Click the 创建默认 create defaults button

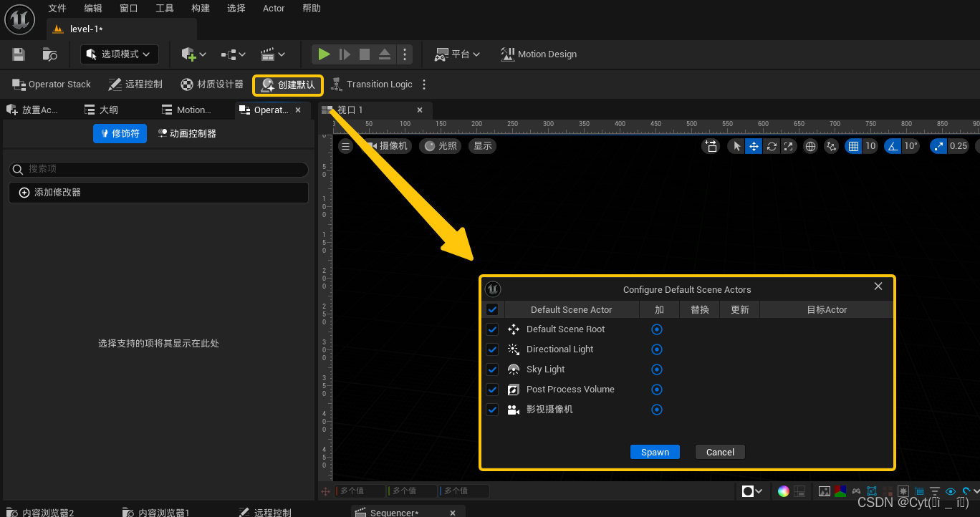click(288, 85)
